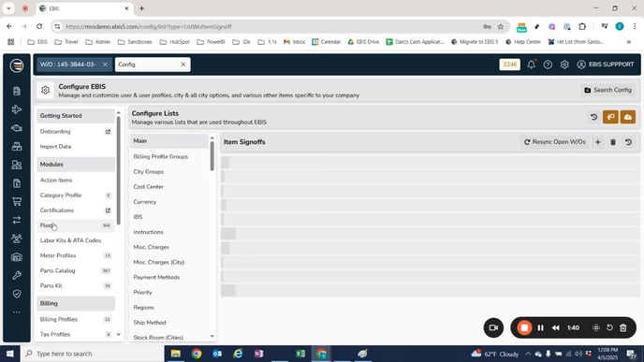644x362 pixels.
Task: Open shopping cart icon in left sidebar
Action: 17,201
